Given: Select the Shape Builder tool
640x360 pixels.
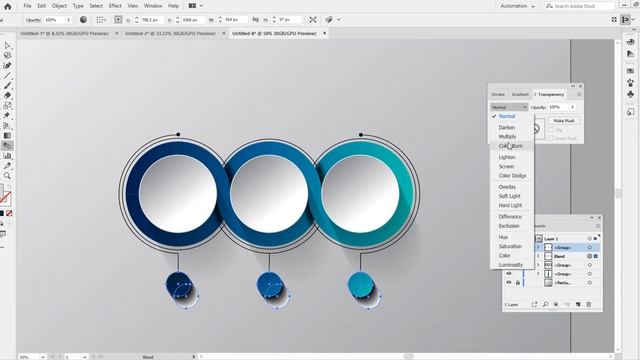Looking at the screenshot, I should 7,126.
